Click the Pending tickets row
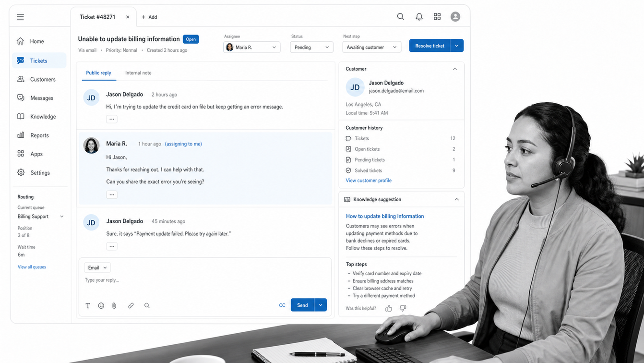Screen dimensions: 644x363 click(x=400, y=160)
